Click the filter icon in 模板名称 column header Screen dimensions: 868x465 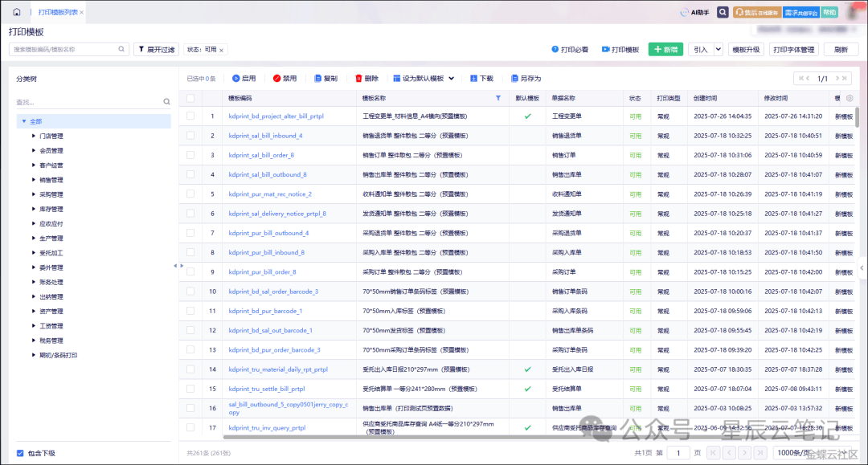coord(497,98)
